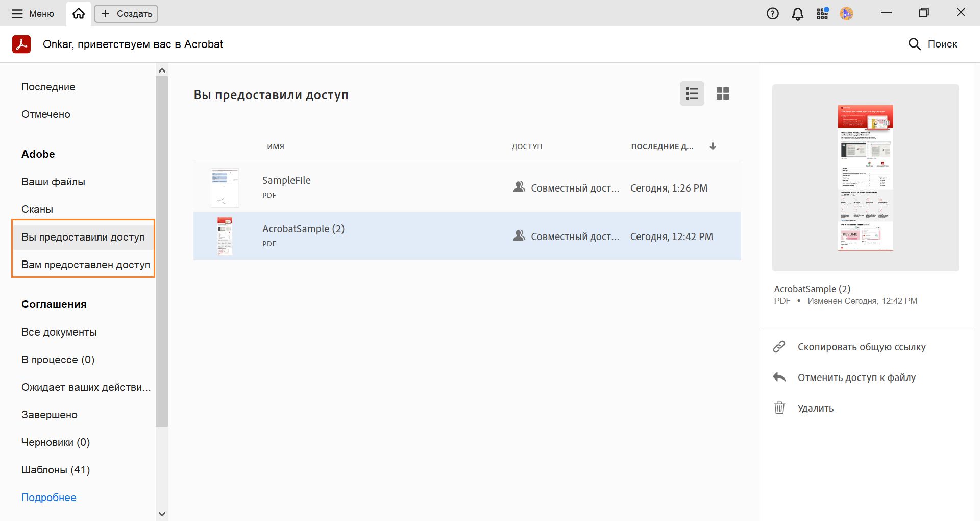Select the 'Скопировать общую ссылку' link icon
Image resolution: width=980 pixels, height=521 pixels.
coord(779,347)
